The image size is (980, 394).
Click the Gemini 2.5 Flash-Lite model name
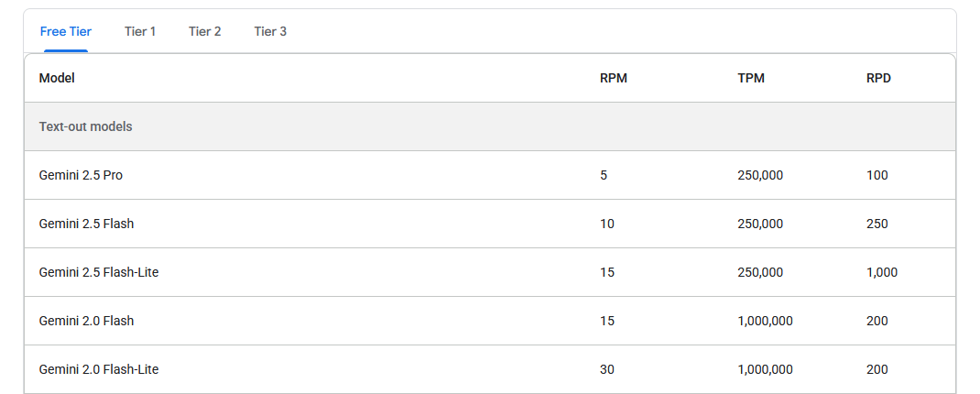(99, 272)
